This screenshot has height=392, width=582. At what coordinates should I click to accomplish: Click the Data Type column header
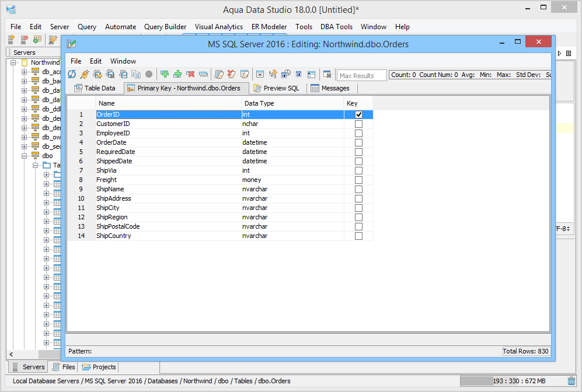[x=293, y=103]
